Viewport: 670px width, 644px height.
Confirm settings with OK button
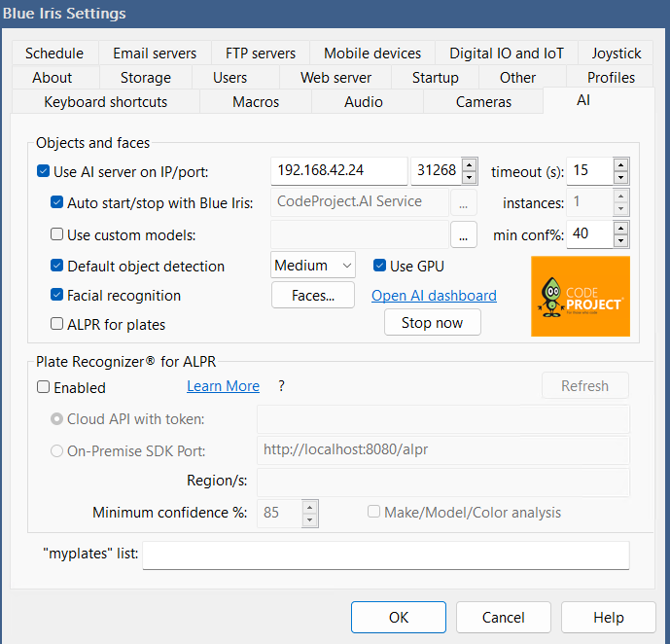399,617
